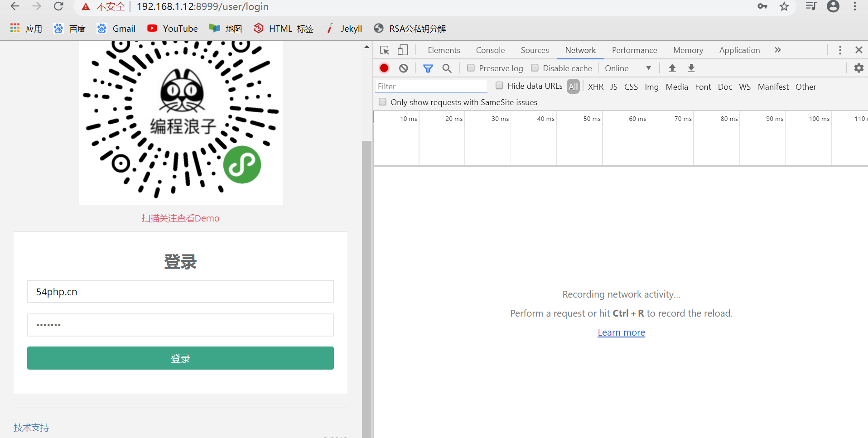This screenshot has width=868, height=438.
Task: Click the password input field
Action: [180, 325]
